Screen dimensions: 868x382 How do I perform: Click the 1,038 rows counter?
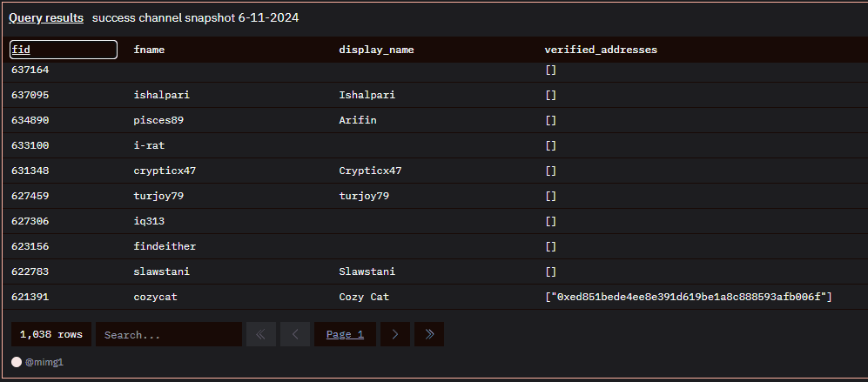pos(51,334)
